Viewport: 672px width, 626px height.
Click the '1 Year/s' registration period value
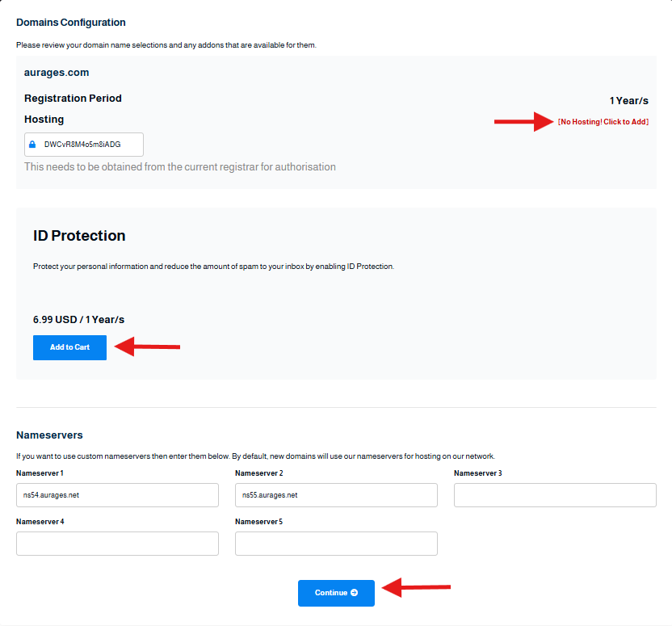click(x=628, y=101)
